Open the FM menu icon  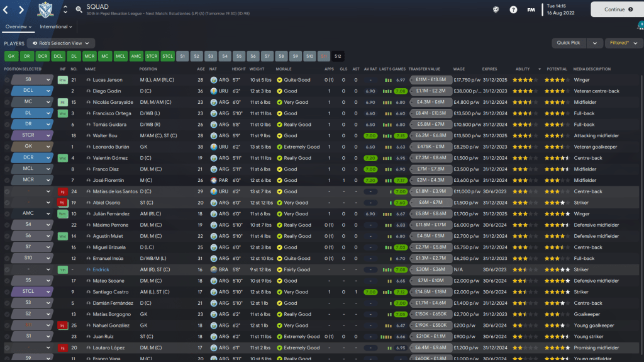pos(531,9)
